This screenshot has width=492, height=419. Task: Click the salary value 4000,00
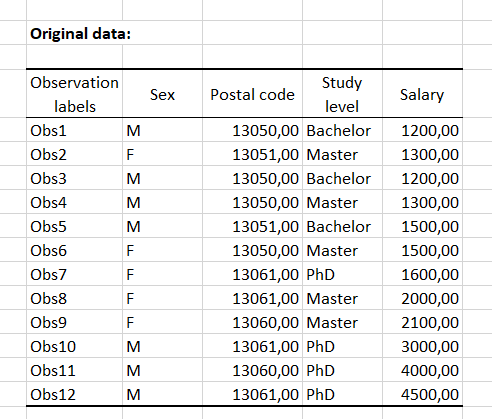tap(422, 370)
